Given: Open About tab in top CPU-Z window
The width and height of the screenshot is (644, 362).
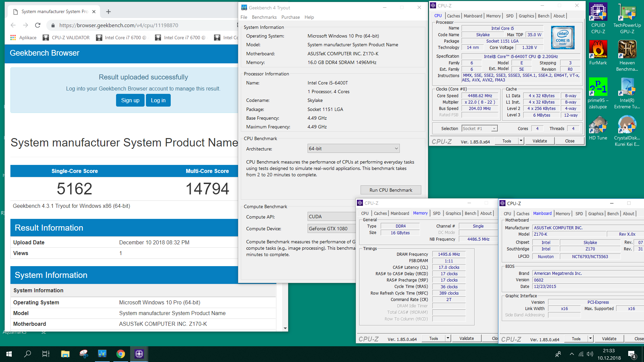Looking at the screenshot, I should point(559,16).
